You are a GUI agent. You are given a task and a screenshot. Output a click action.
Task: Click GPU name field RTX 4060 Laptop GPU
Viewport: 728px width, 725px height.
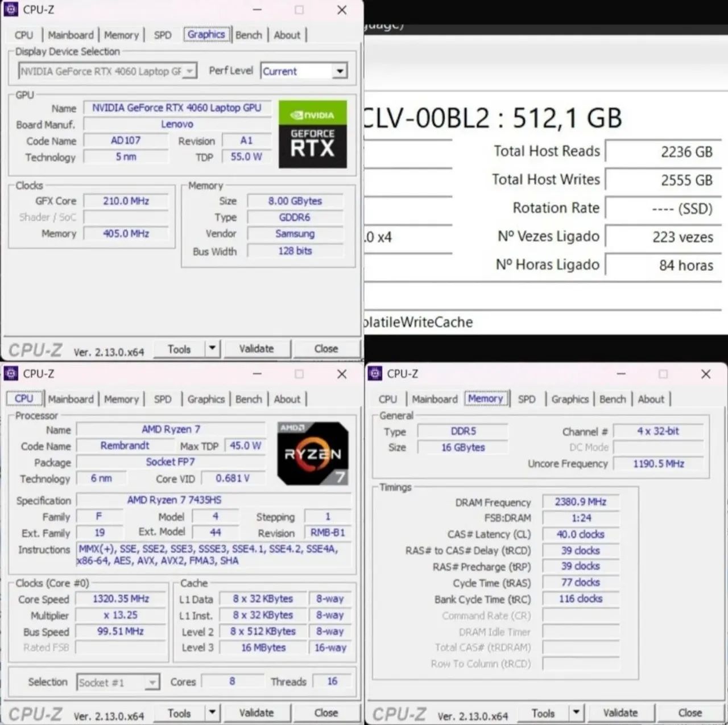(x=177, y=108)
